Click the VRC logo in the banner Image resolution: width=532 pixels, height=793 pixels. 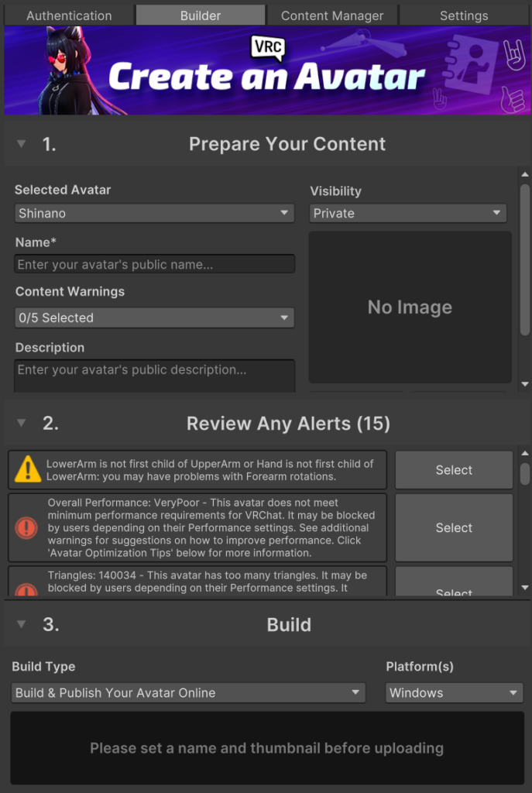tap(268, 47)
